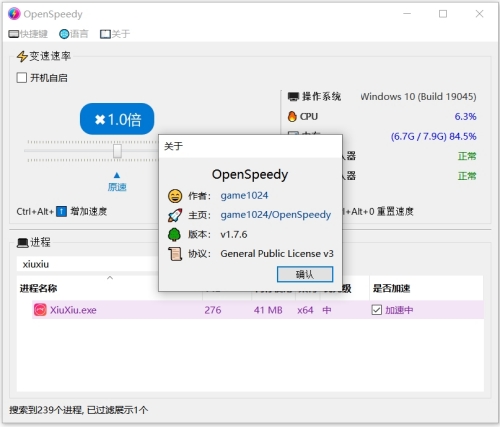This screenshot has width=500, height=427.
Task: Click General Public License v3 text
Action: (277, 254)
